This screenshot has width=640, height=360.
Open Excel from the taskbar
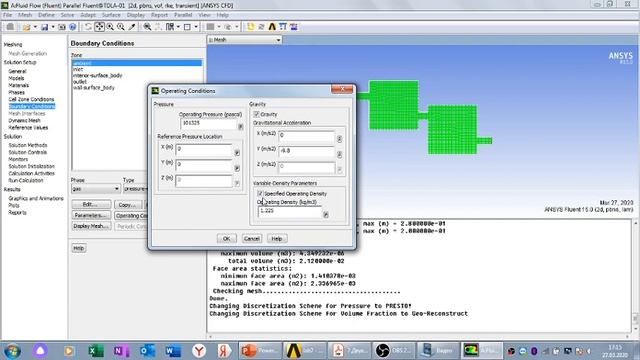click(x=96, y=351)
